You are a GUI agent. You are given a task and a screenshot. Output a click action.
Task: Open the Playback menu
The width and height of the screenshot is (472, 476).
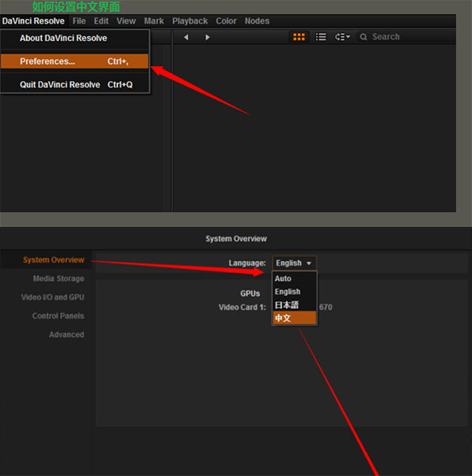(x=190, y=21)
